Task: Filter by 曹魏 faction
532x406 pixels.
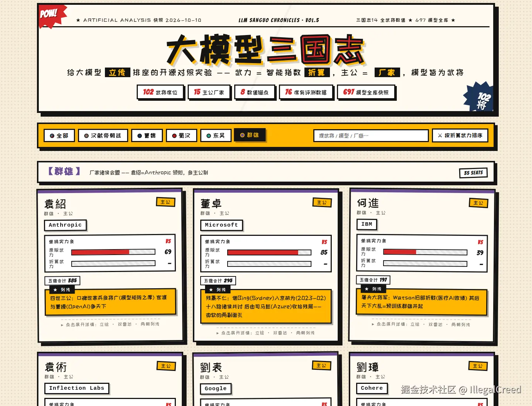Action: point(147,135)
